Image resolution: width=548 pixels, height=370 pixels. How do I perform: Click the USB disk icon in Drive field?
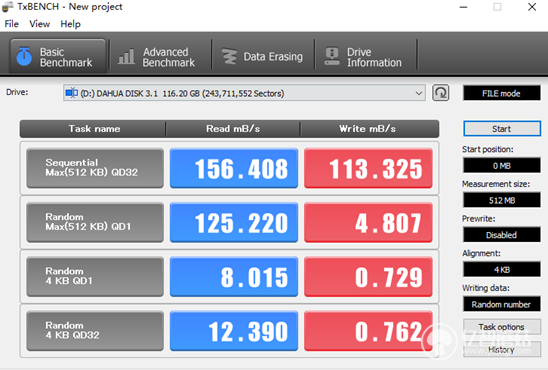(x=72, y=93)
